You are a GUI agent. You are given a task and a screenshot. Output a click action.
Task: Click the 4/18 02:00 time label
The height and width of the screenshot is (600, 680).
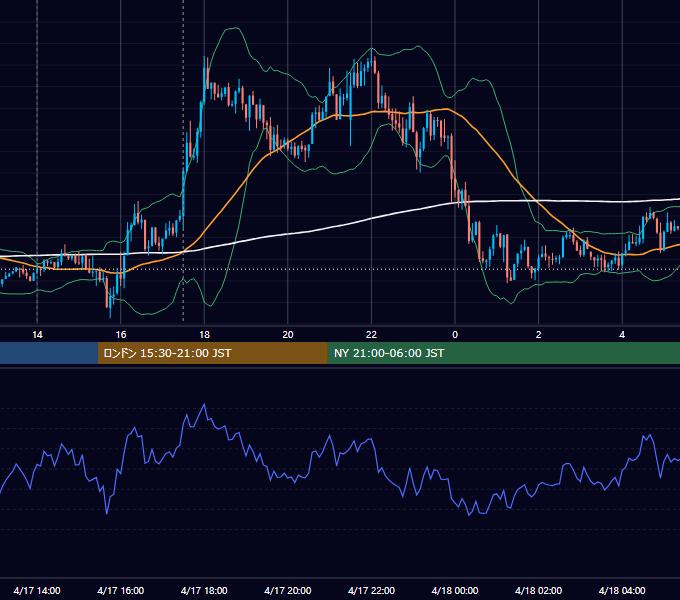point(538,590)
